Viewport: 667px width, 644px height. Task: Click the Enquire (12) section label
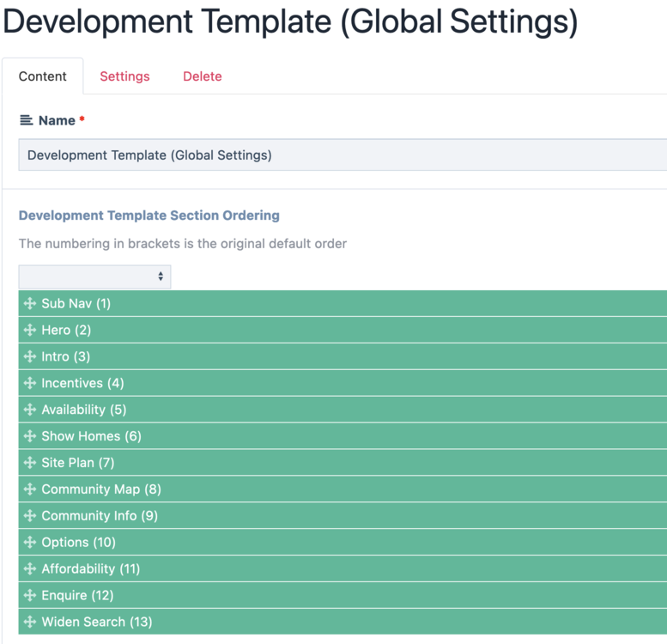77,596
